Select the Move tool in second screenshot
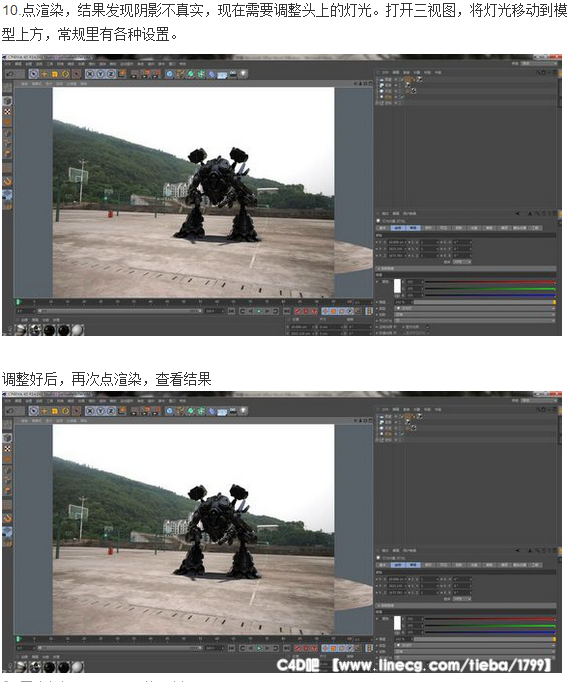 (x=44, y=411)
